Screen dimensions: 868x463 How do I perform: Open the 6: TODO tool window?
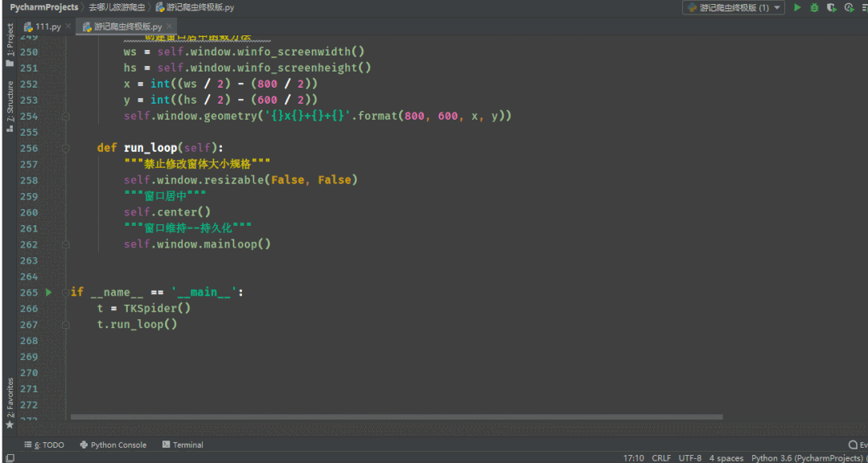(x=44, y=445)
